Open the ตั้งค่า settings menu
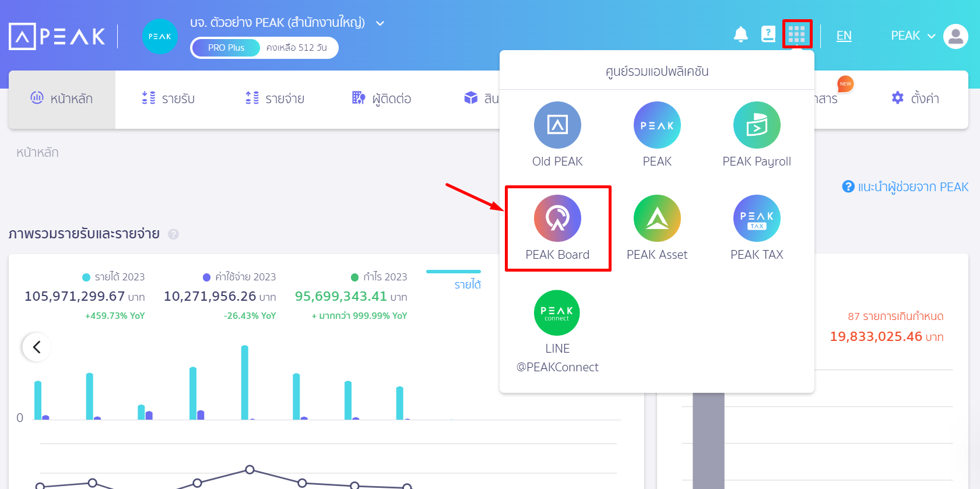This screenshot has width=980, height=489. point(915,99)
